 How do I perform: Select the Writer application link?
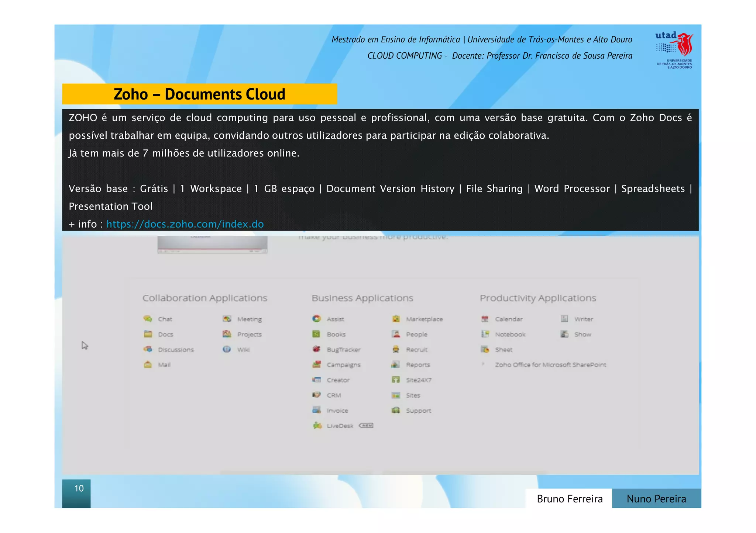(583, 319)
